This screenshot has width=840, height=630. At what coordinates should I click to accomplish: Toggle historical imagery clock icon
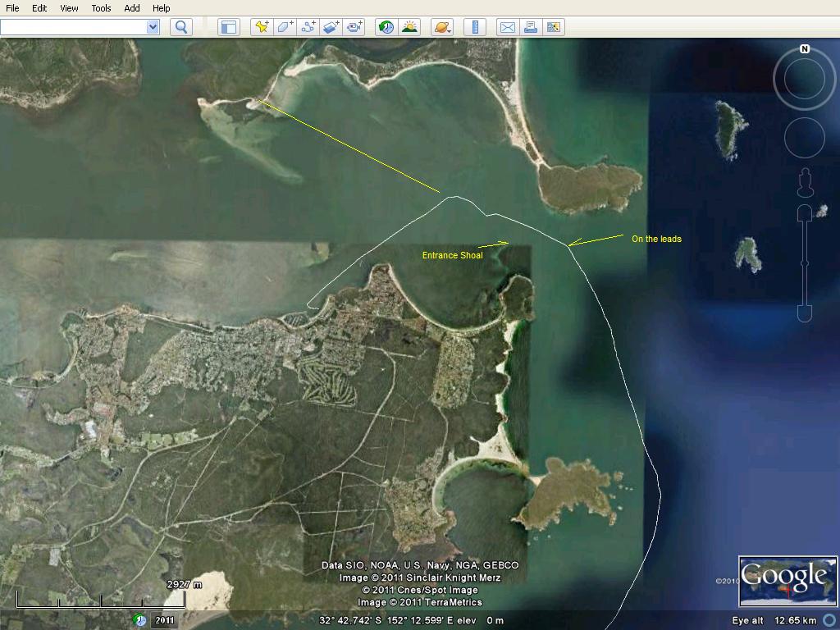(386, 27)
